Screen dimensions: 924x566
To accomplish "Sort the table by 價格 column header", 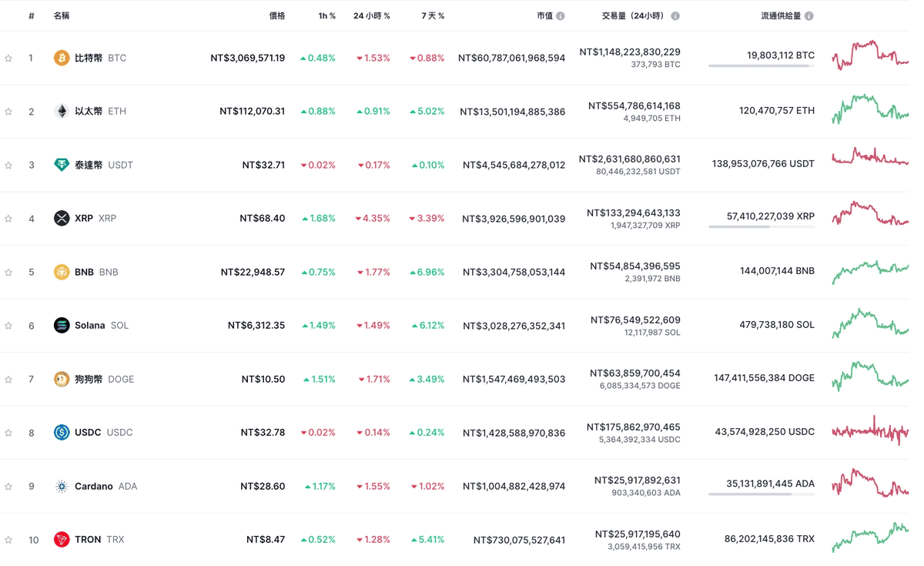I will click(x=277, y=16).
